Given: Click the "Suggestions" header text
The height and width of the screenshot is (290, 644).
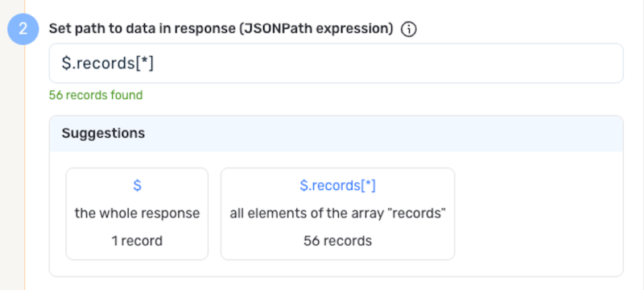Looking at the screenshot, I should pos(103,133).
